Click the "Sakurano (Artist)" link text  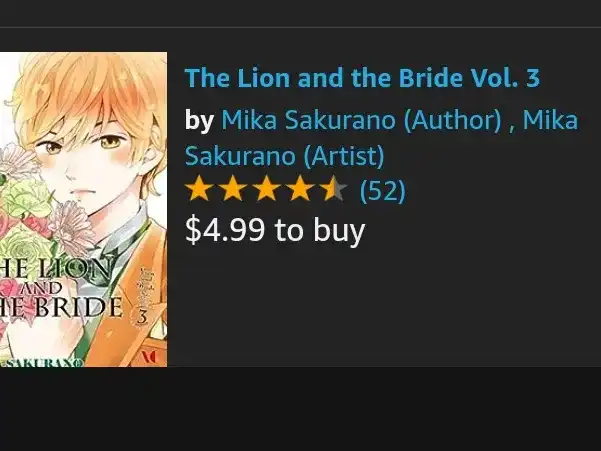click(x=284, y=156)
